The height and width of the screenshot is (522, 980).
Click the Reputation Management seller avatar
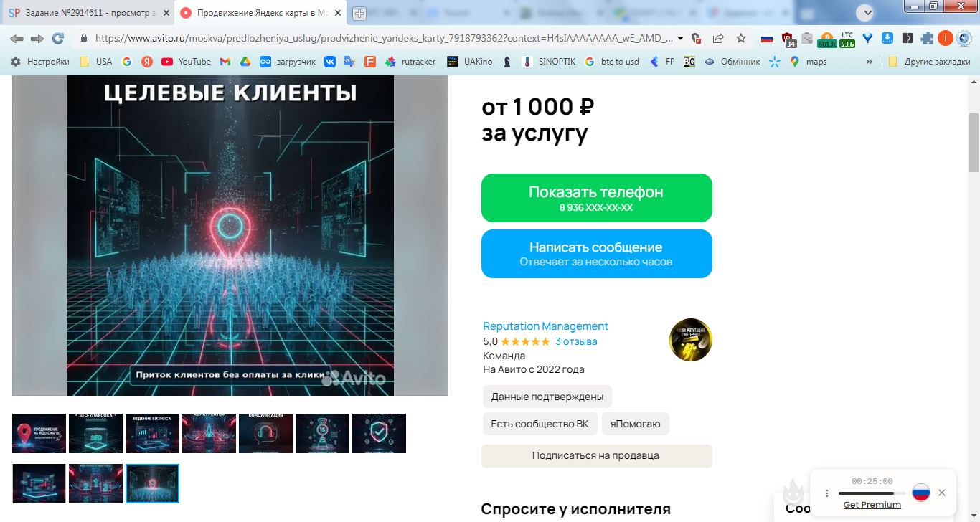691,340
